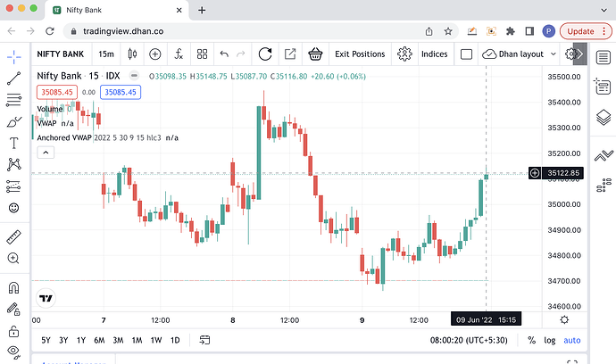Open candlestick chart style menu
Screen dimensions: 616x364
coord(132,54)
